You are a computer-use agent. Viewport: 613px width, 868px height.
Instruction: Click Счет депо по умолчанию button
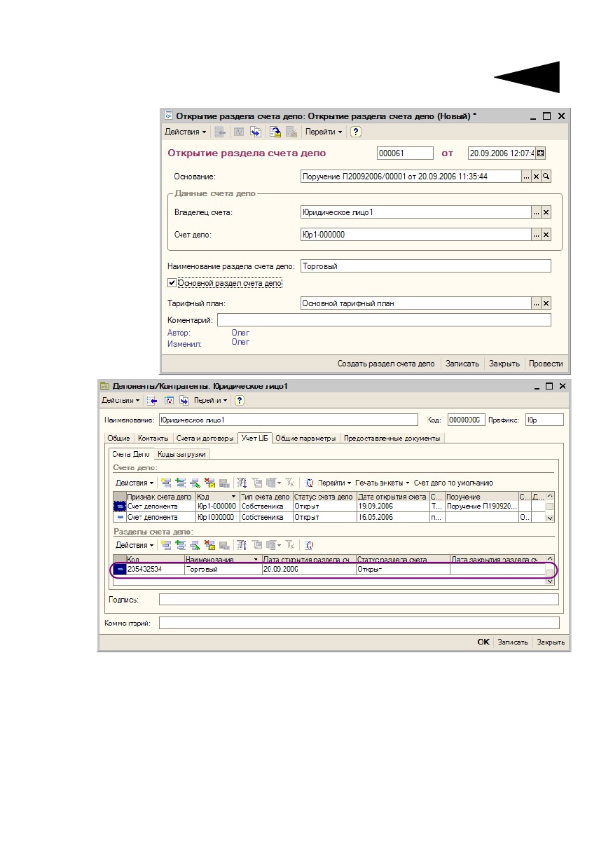click(x=453, y=483)
